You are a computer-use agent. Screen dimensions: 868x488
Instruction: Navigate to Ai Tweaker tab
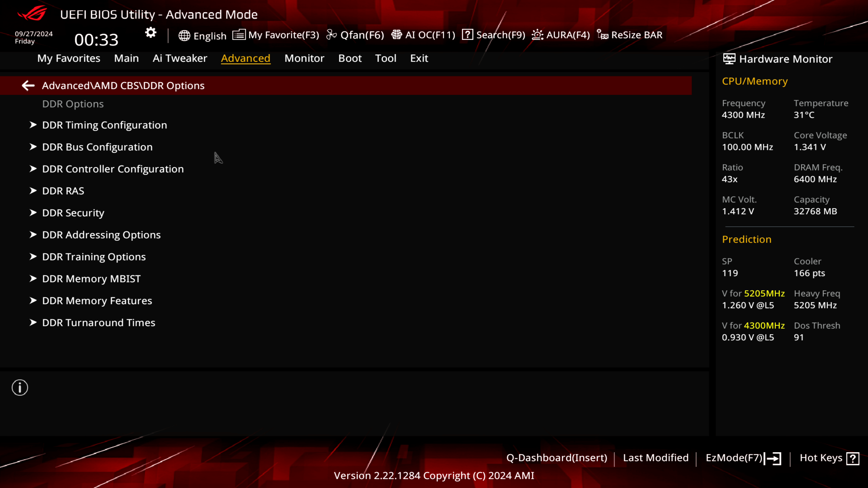click(x=180, y=58)
